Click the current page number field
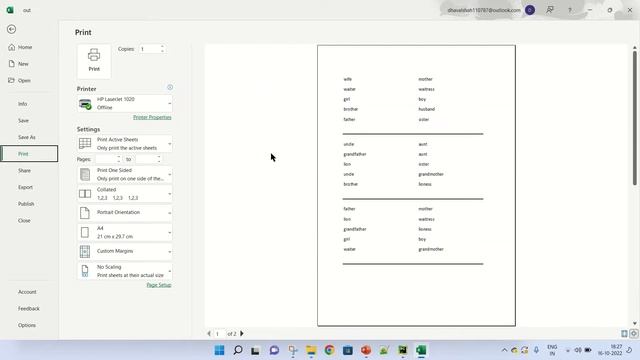This screenshot has width=640, height=360. click(219, 334)
